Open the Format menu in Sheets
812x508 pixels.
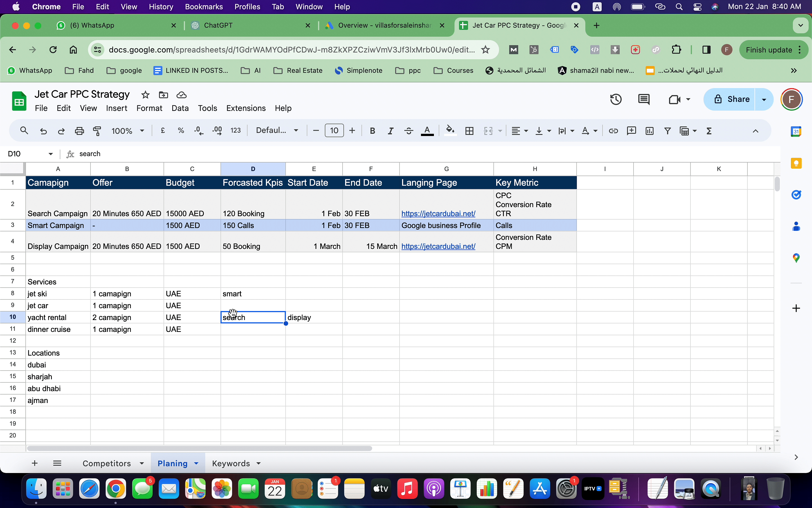coord(149,108)
